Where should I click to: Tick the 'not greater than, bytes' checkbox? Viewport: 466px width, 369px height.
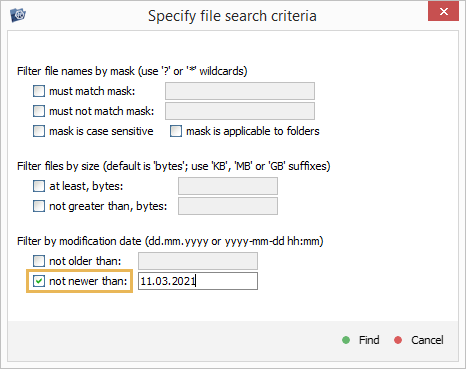coord(39,206)
